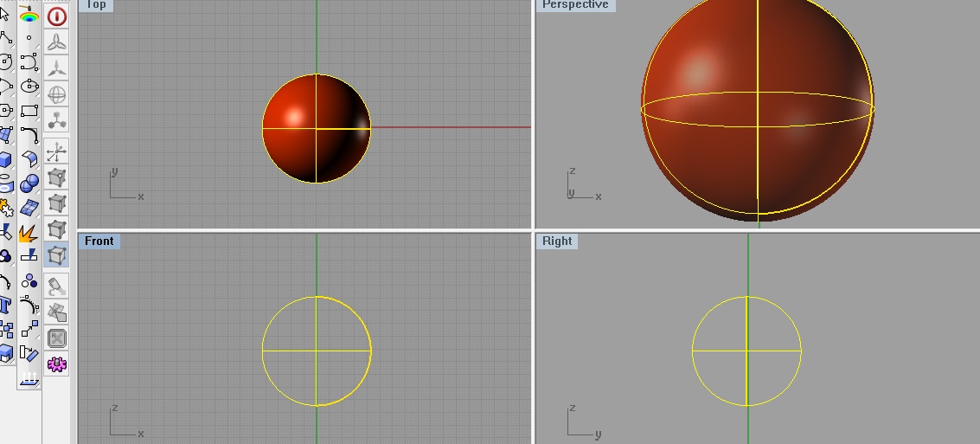The width and height of the screenshot is (980, 444).
Task: Select the Fillet curves tool
Action: click(x=29, y=134)
